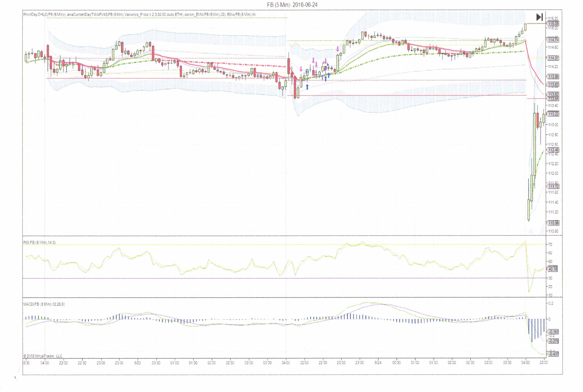Image resolution: width=583 pixels, height=392 pixels.
Task: Click the 6/23 date label on time axis
Action: 137,363
